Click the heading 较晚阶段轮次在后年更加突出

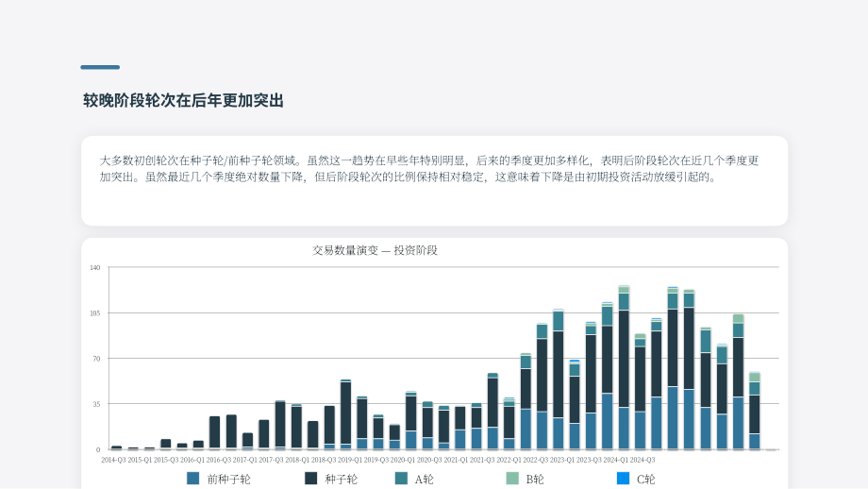tap(183, 101)
